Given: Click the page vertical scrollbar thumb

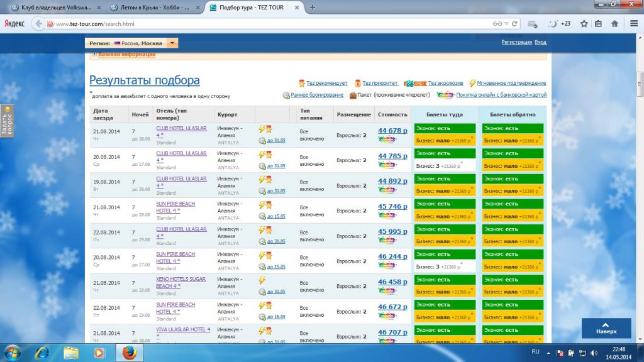Looking at the screenshot, I should [640, 84].
